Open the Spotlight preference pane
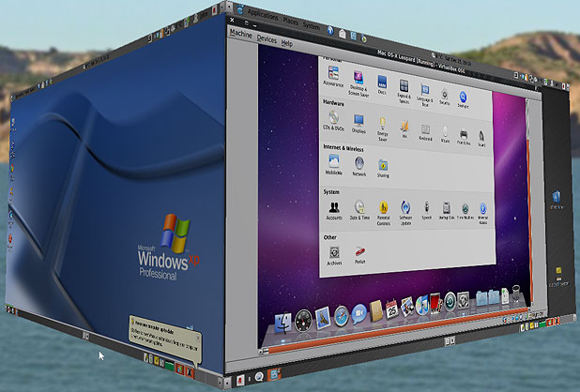 pos(463,99)
